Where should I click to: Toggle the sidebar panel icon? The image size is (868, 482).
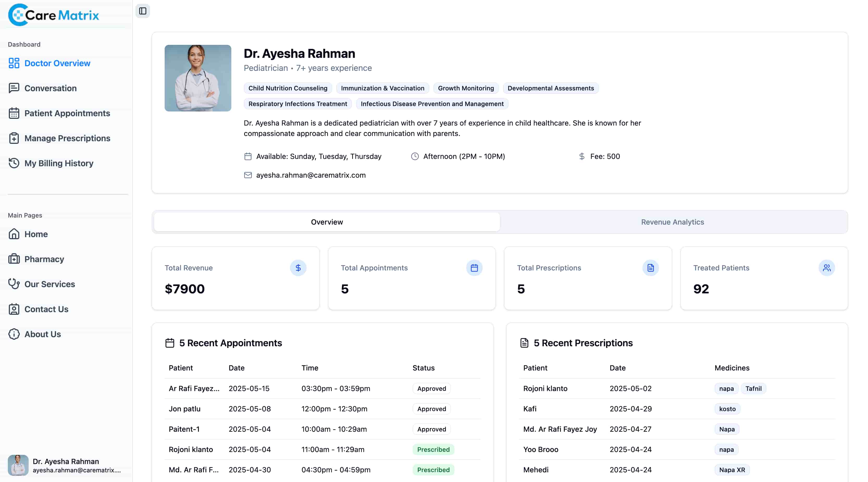(x=142, y=11)
